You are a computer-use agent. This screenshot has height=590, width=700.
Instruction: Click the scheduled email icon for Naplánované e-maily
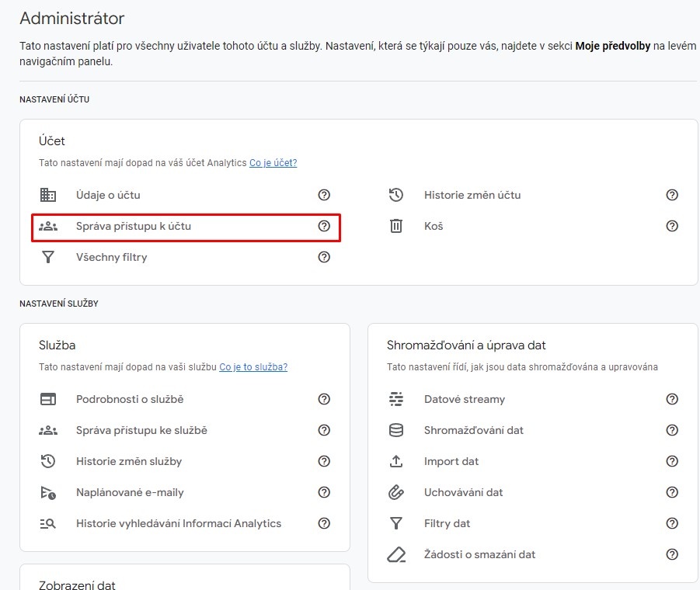coord(47,492)
